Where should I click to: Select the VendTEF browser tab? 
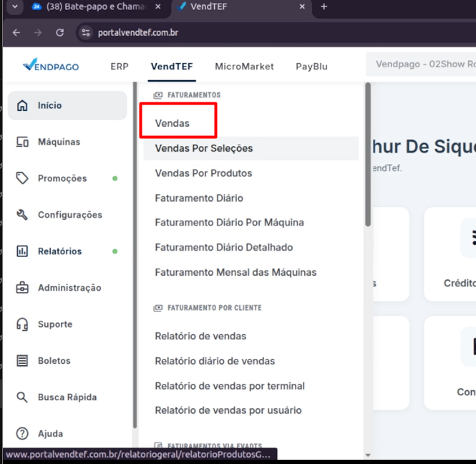[x=241, y=6]
